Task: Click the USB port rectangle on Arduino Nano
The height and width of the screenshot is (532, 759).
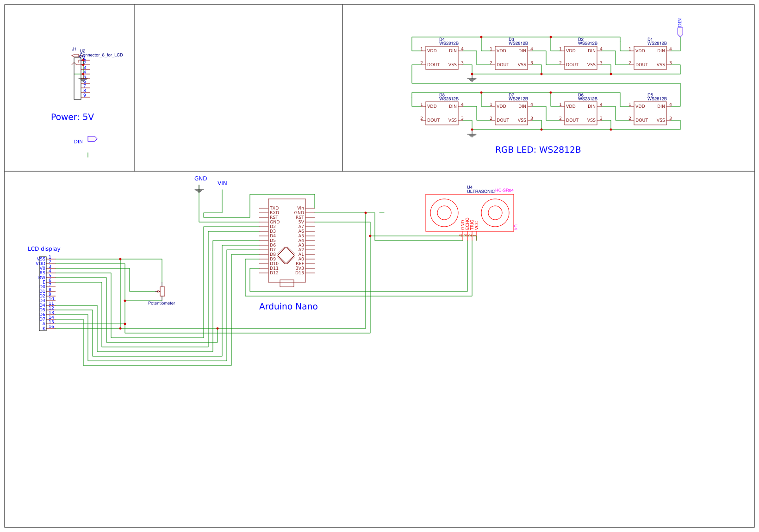Action: click(x=287, y=284)
